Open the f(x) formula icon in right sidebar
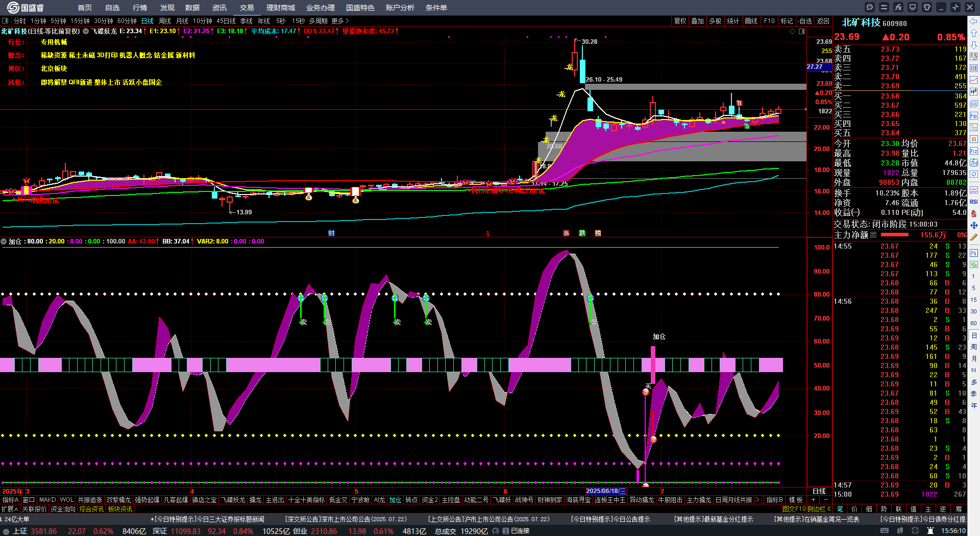Screen dimensions: 980x536 [974, 163]
